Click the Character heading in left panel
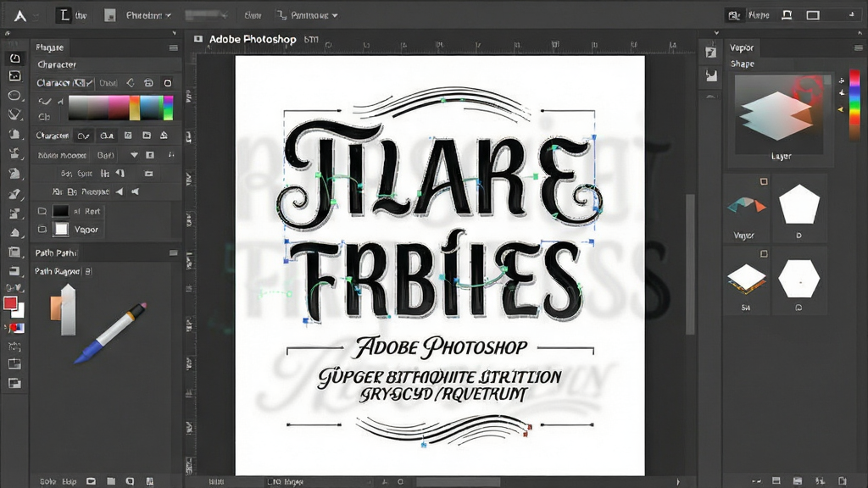The image size is (868, 488). click(57, 64)
